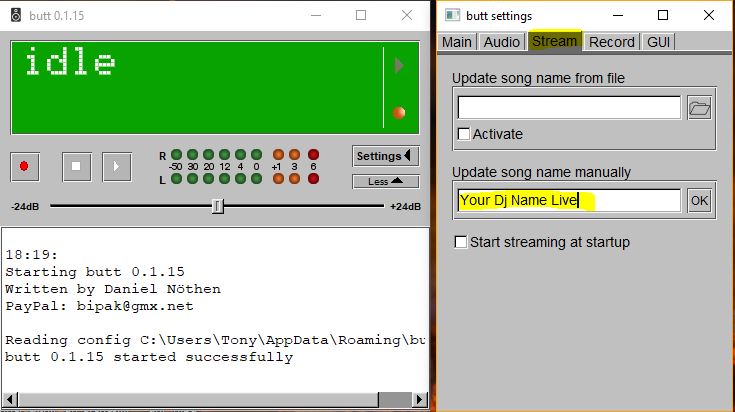The height and width of the screenshot is (412, 735).
Task: Click 'Written by Daniel Nöthen' log line
Action: 113,289
